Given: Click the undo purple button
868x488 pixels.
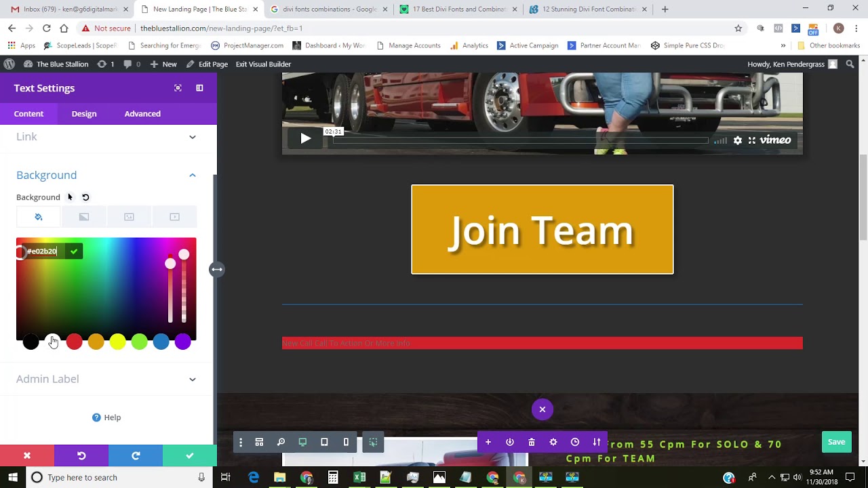Looking at the screenshot, I should click(81, 455).
